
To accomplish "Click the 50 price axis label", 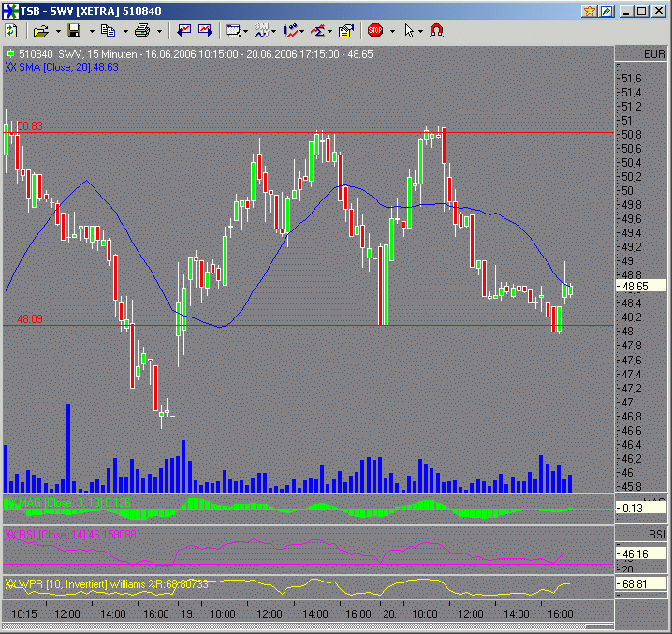I will (x=627, y=191).
